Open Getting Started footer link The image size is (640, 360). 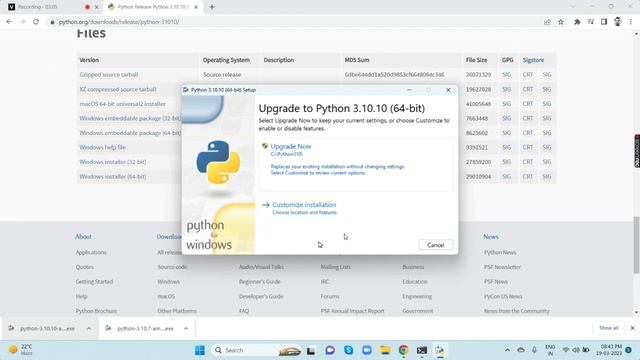94,282
